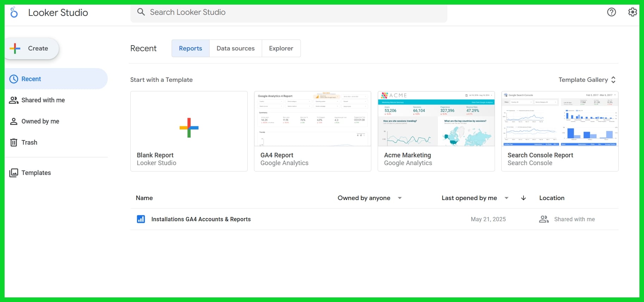Click the Shared with me people icon

coord(14,100)
